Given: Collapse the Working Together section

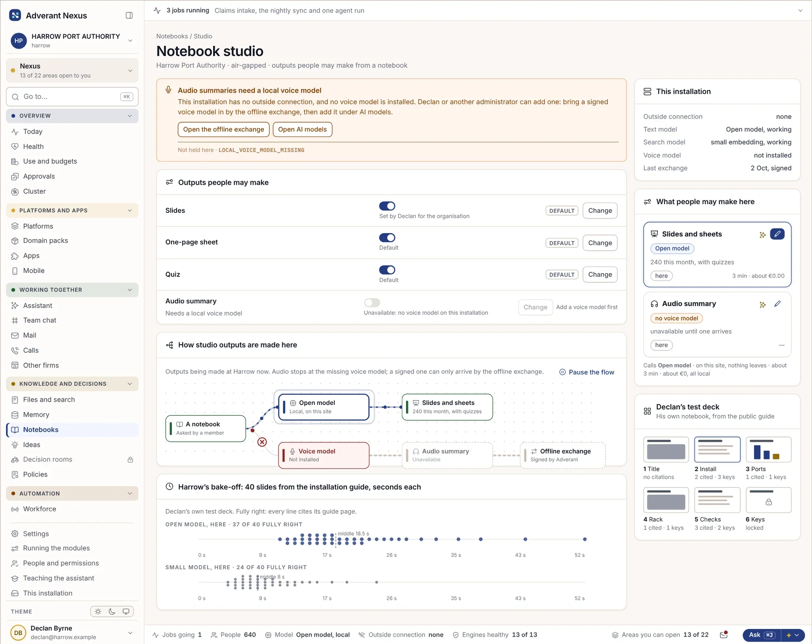Looking at the screenshot, I should point(72,290).
